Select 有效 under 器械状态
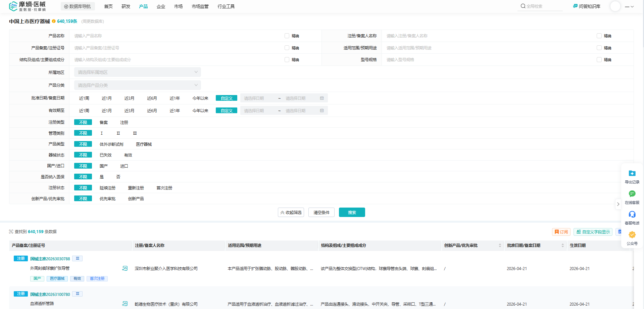The height and width of the screenshot is (309, 644). pyautogui.click(x=128, y=155)
